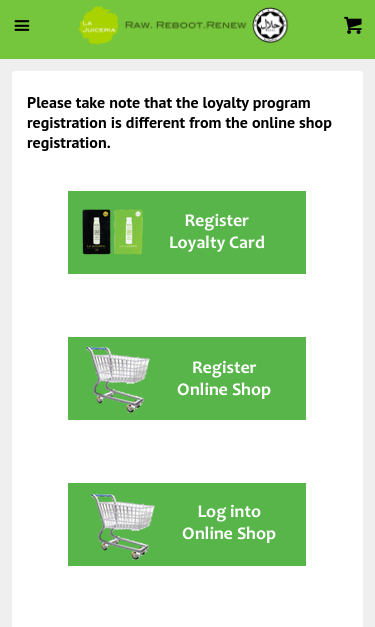Click the Raw. Reboot. Renew tagline
This screenshot has height=627, width=375.
(x=186, y=25)
